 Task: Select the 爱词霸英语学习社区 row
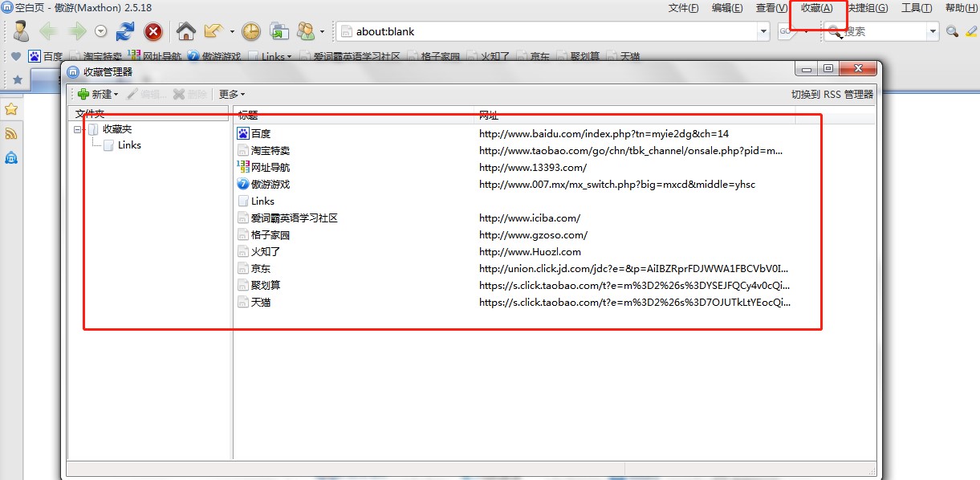click(x=554, y=218)
